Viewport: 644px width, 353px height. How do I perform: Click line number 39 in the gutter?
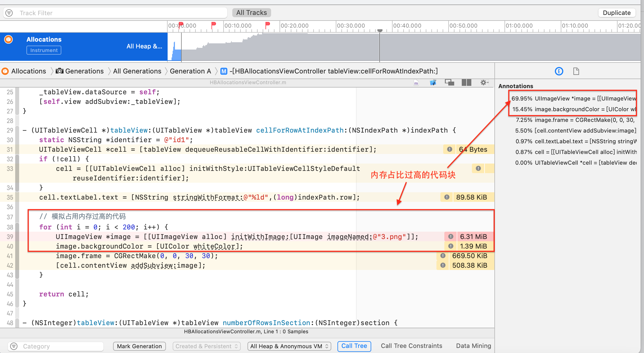[x=10, y=237]
